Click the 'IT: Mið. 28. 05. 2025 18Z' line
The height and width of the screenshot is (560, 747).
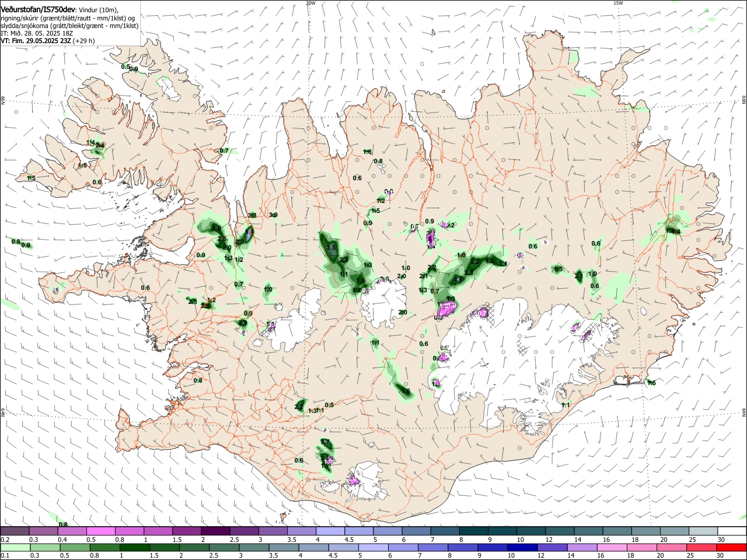tap(37, 33)
